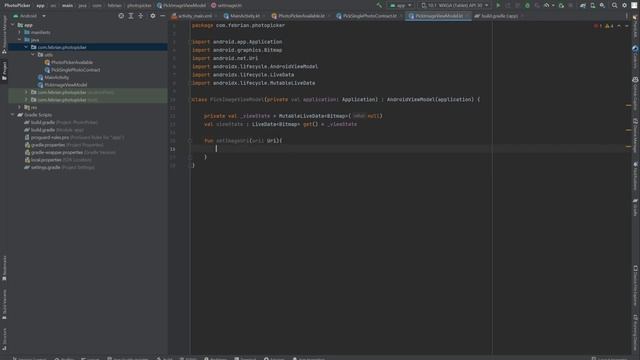Select MainActivity in project tree
640x360 pixels.
[x=57, y=78]
